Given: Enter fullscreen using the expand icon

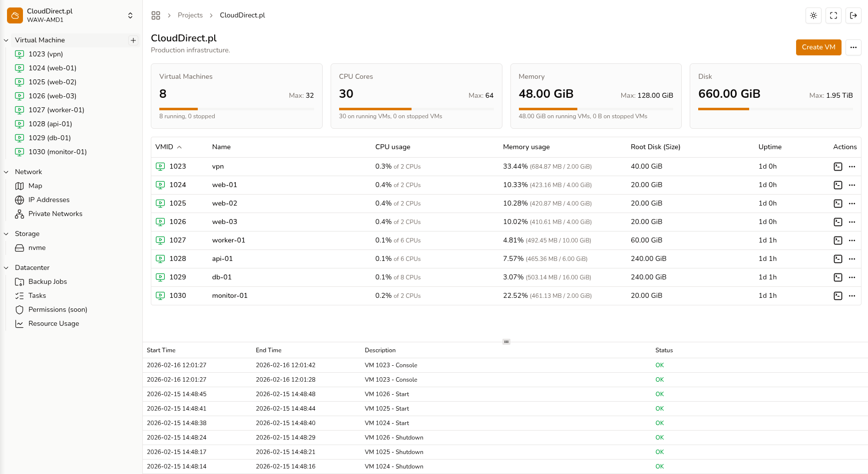Looking at the screenshot, I should tap(833, 15).
